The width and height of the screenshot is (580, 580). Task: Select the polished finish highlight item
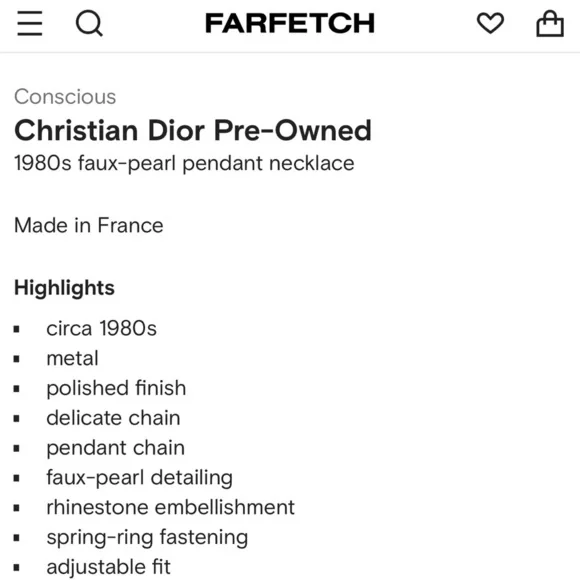coord(116,388)
